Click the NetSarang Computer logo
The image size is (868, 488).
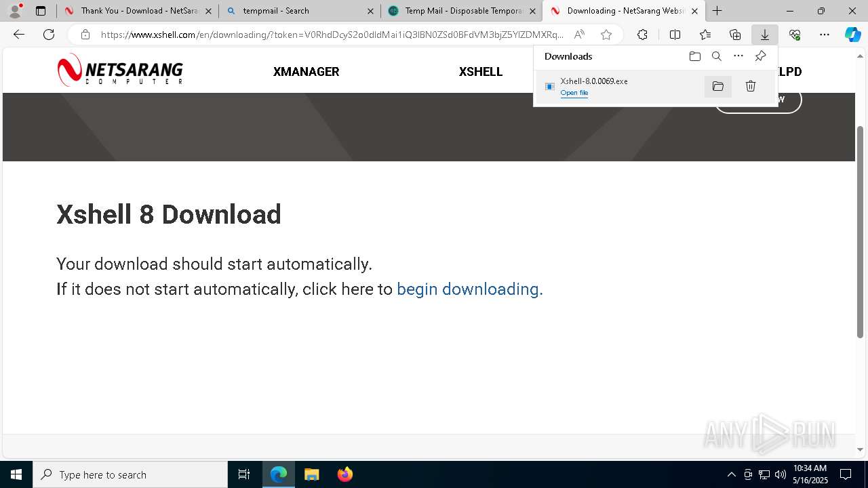[120, 70]
